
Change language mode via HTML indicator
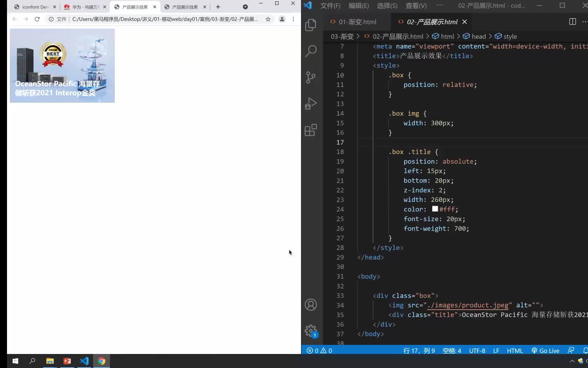tap(515, 350)
